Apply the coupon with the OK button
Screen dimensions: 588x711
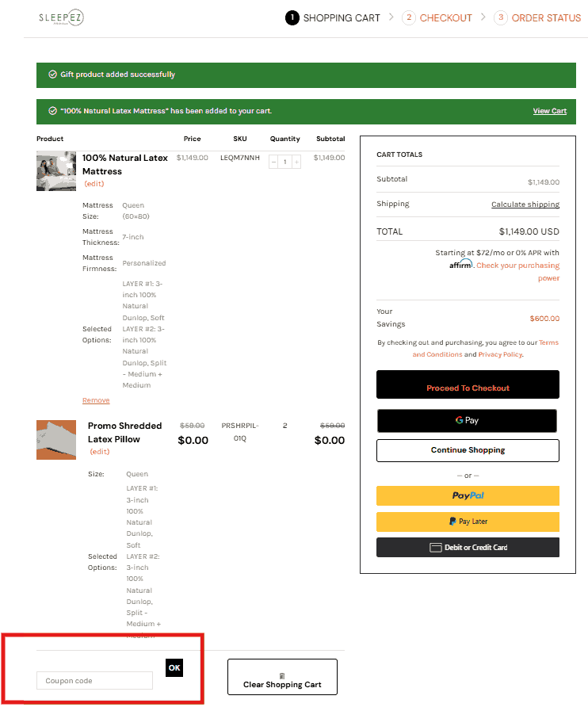click(174, 668)
